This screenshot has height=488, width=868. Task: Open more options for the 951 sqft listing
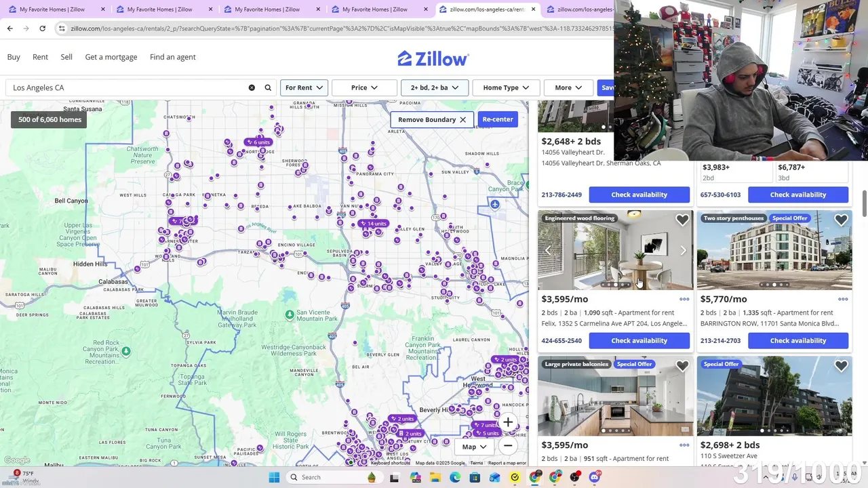tap(684, 445)
